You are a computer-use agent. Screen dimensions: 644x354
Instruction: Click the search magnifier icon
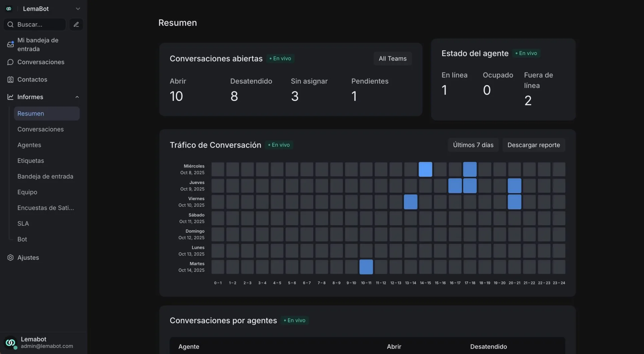pos(10,25)
